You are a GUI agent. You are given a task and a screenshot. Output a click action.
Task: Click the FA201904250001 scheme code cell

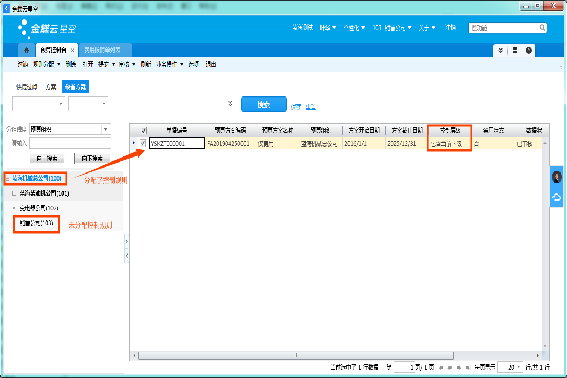(x=229, y=144)
